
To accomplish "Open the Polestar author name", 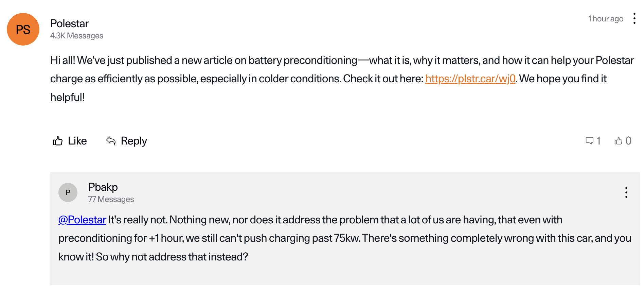I will tap(70, 23).
